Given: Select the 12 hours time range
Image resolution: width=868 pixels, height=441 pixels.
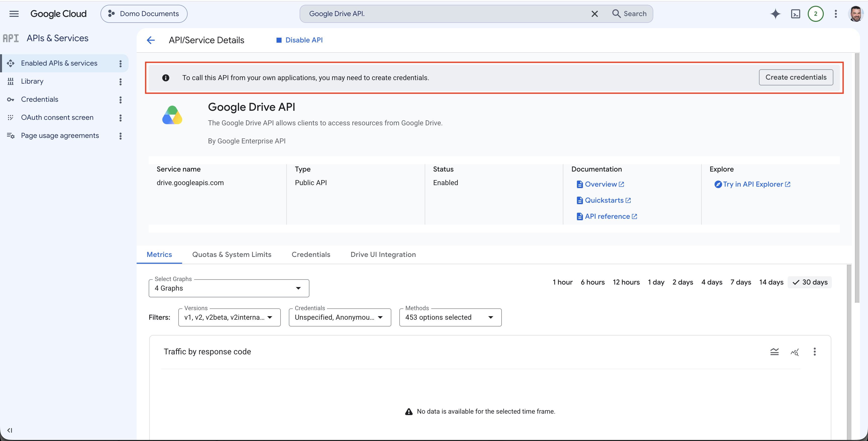Looking at the screenshot, I should pyautogui.click(x=626, y=282).
